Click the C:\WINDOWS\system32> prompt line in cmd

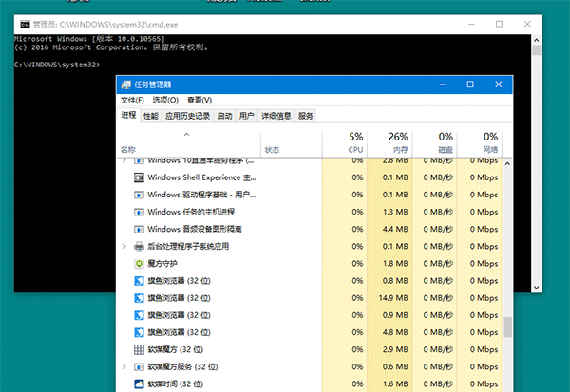point(57,65)
